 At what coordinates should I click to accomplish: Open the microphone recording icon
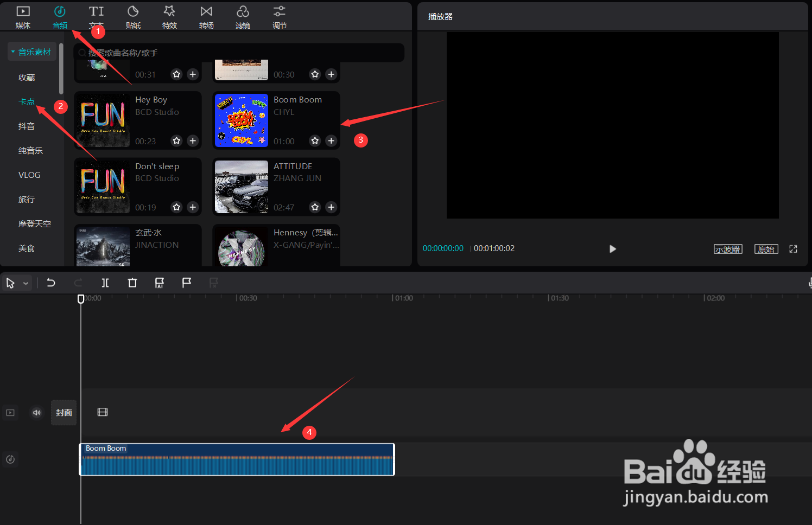809,283
